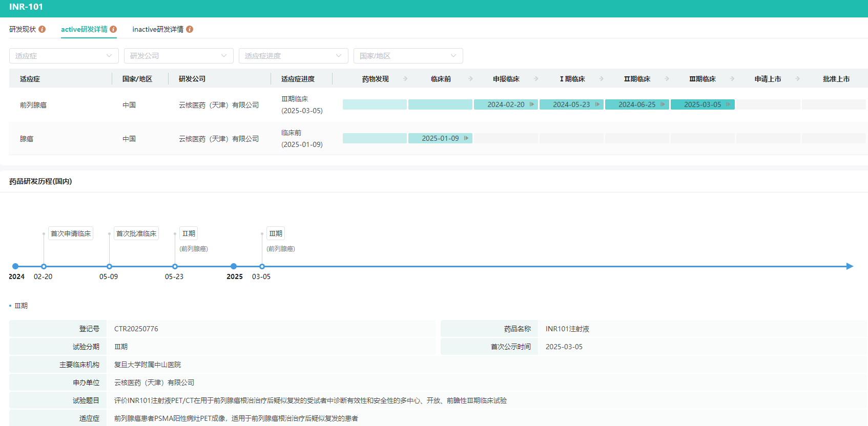
Task: Click the 国家/地区 column header
Action: [x=137, y=79]
